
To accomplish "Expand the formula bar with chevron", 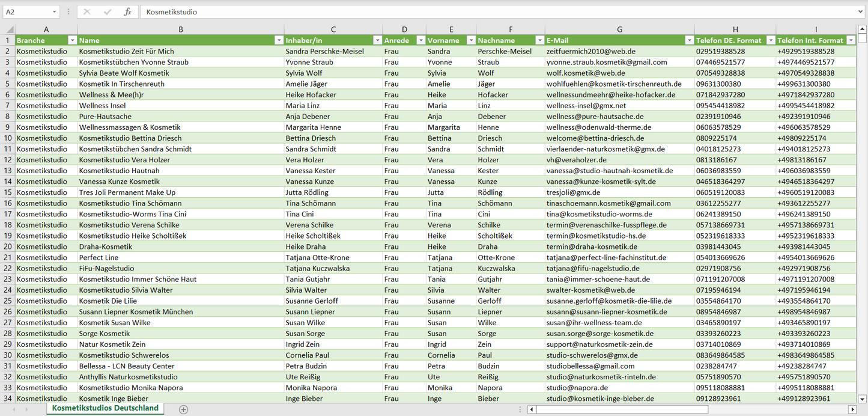I will pos(861,12).
